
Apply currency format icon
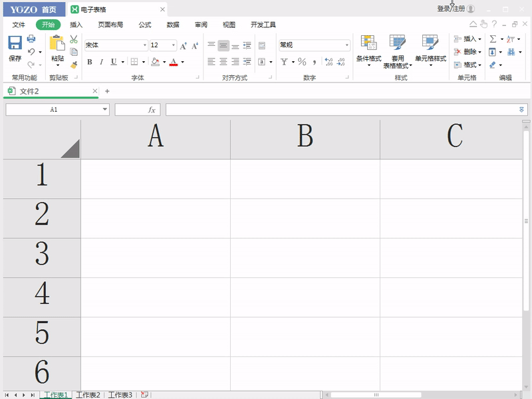(285, 62)
